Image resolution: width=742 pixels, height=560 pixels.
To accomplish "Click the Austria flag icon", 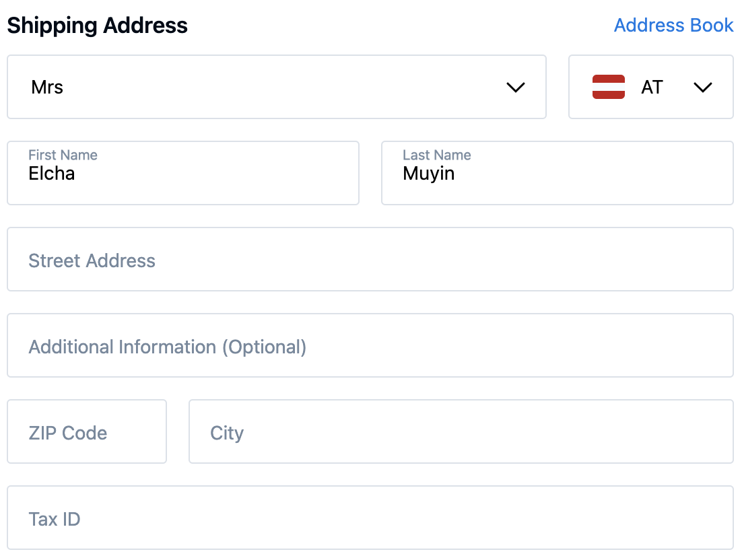I will tap(608, 87).
